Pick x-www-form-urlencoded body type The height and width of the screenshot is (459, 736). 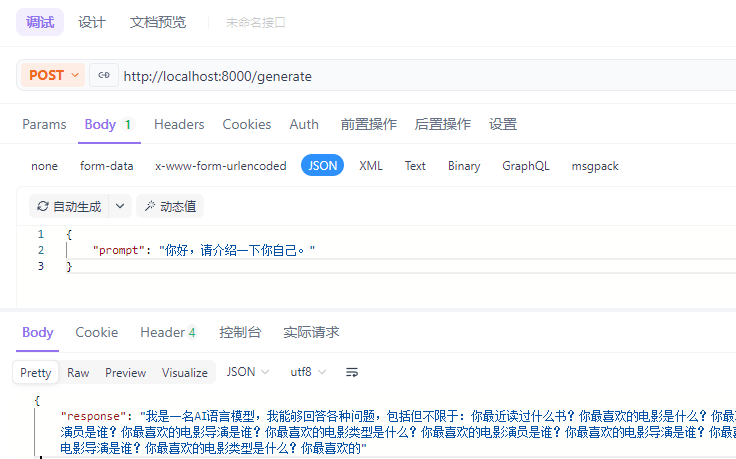click(x=220, y=166)
